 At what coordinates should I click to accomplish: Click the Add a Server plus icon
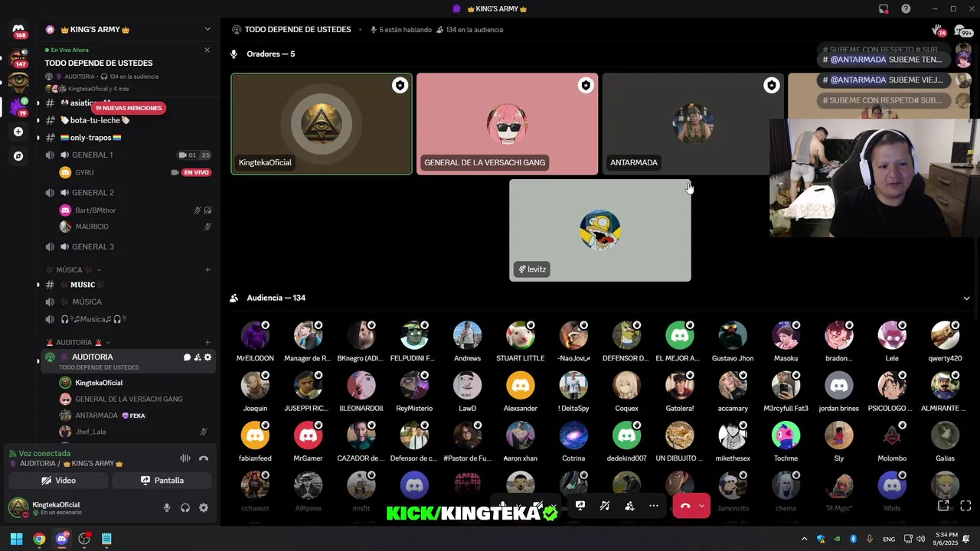click(18, 132)
